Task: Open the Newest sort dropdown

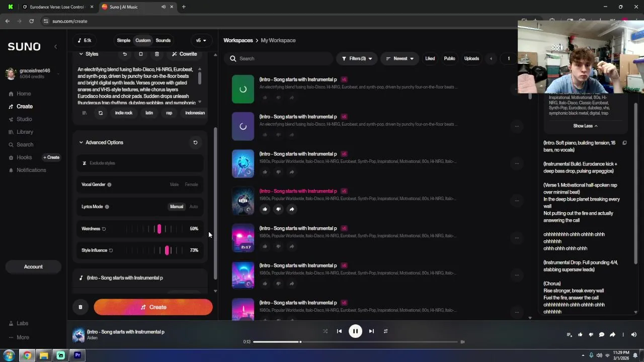Action: (399, 59)
